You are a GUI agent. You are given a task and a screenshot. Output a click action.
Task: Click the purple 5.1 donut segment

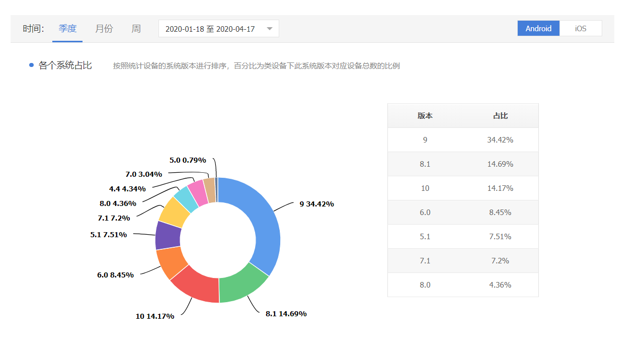pyautogui.click(x=167, y=236)
